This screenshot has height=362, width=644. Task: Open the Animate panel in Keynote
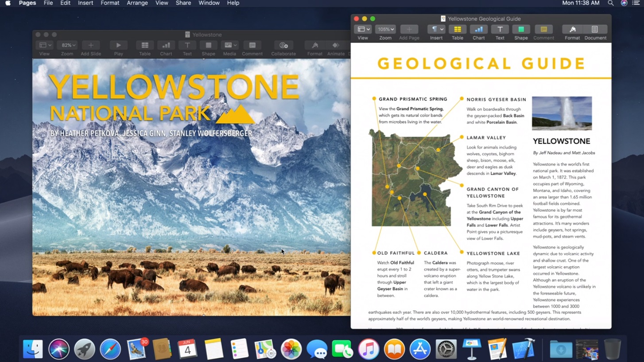pos(336,45)
